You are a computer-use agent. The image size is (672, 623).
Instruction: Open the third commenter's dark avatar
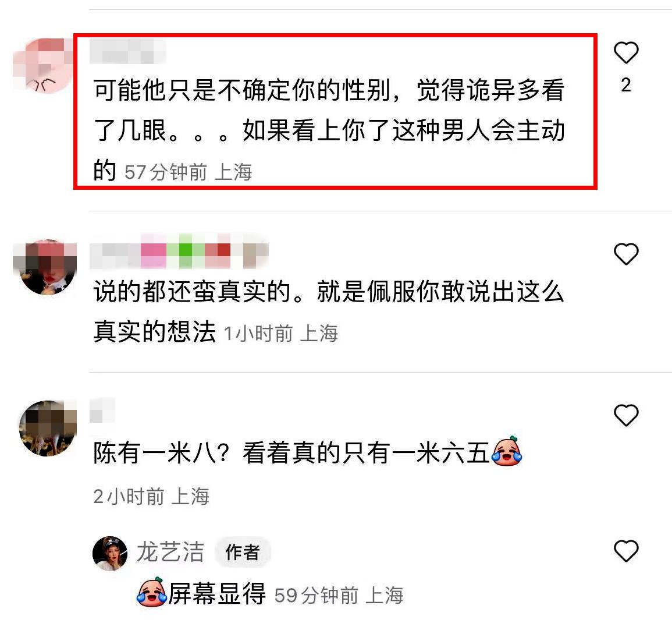tap(48, 429)
